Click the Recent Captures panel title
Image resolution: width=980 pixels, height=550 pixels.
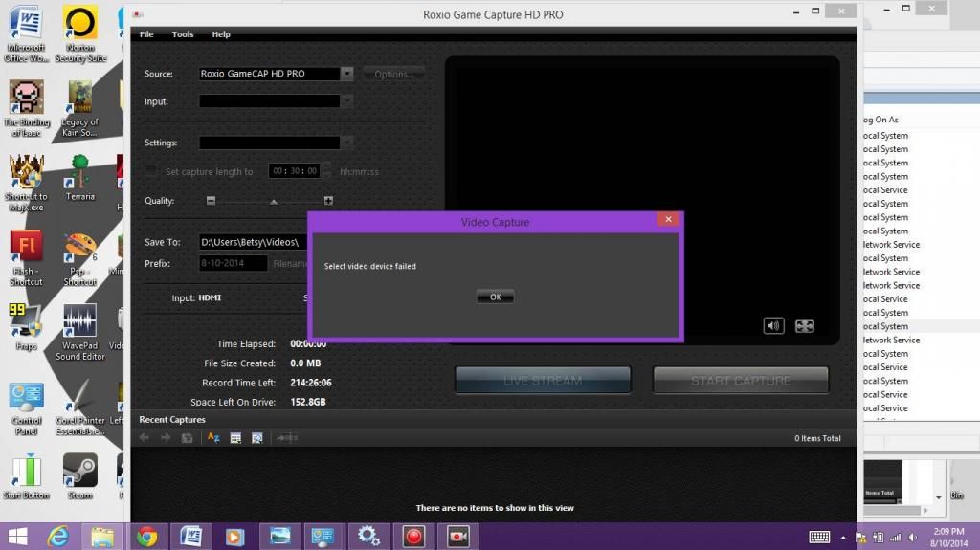(x=172, y=419)
